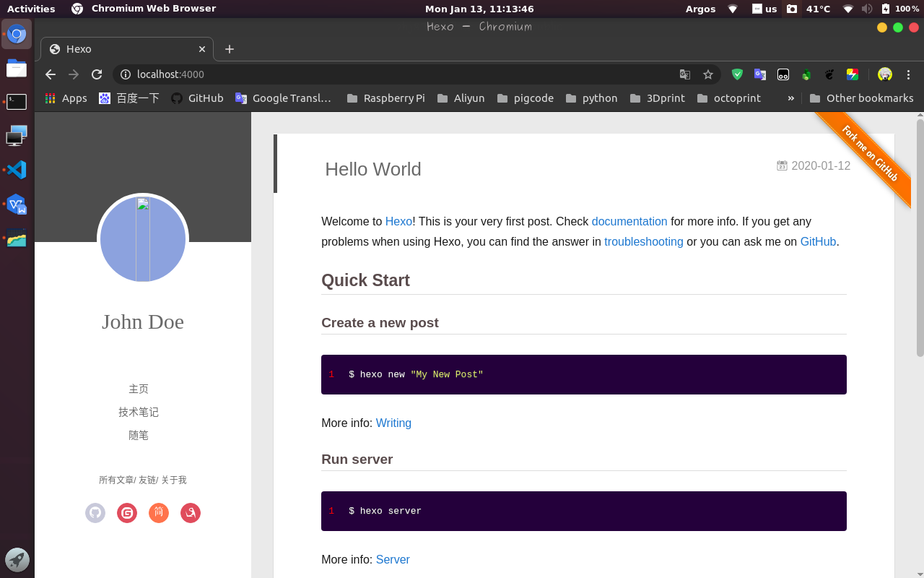Screen dimensions: 924x578
Task: Open the dock app below the VW icon
Action: click(x=17, y=238)
